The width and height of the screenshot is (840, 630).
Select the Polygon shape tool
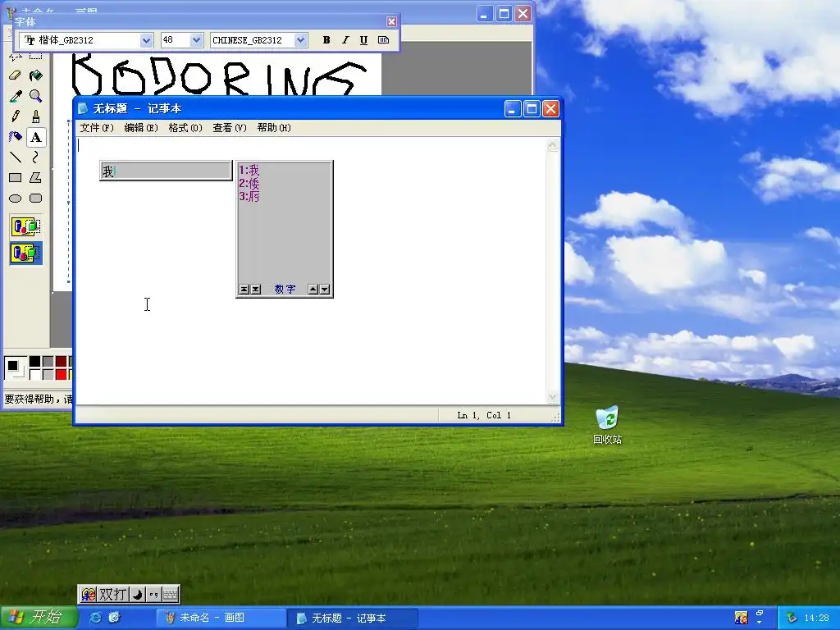[x=36, y=177]
